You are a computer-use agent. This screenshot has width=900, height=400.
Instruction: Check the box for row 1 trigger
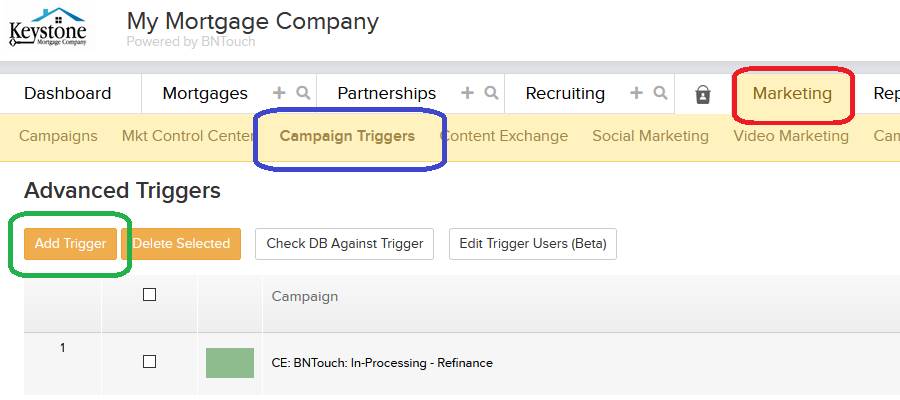coord(149,362)
